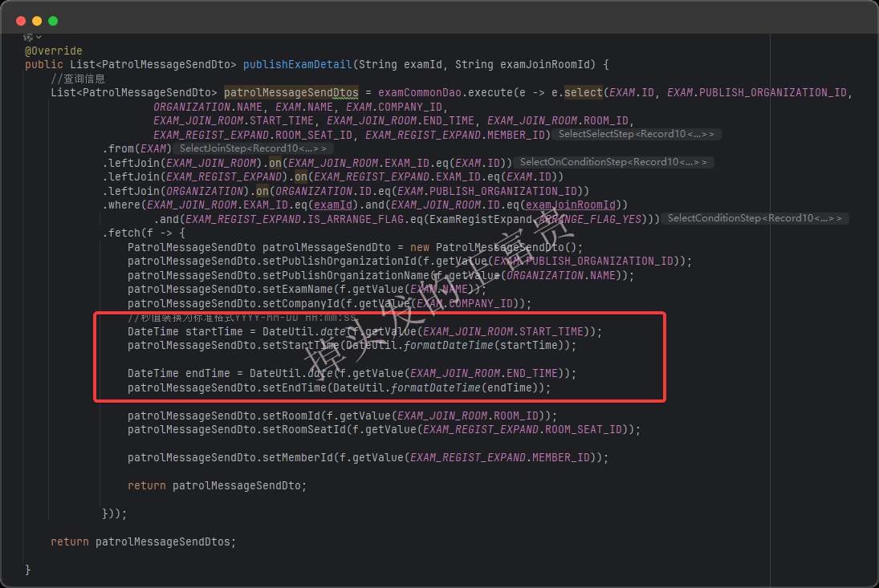Click the //查询信息 comment line
Viewport: 879px width, 588px height.
tap(77, 79)
